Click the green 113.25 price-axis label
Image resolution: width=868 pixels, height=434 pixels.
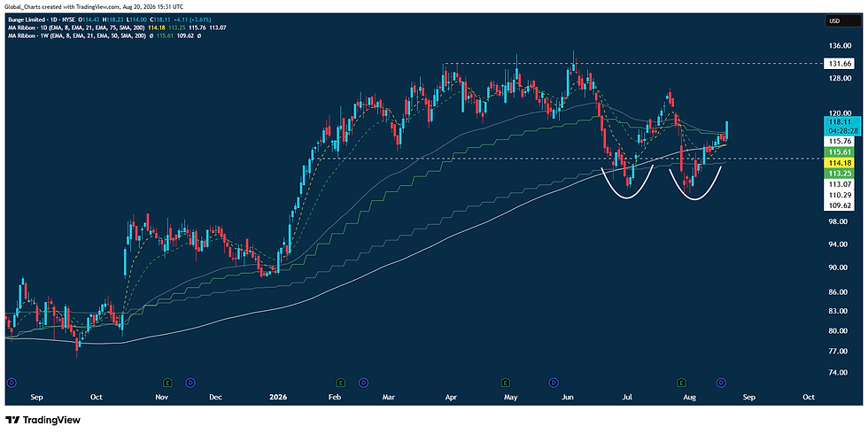pyautogui.click(x=841, y=174)
